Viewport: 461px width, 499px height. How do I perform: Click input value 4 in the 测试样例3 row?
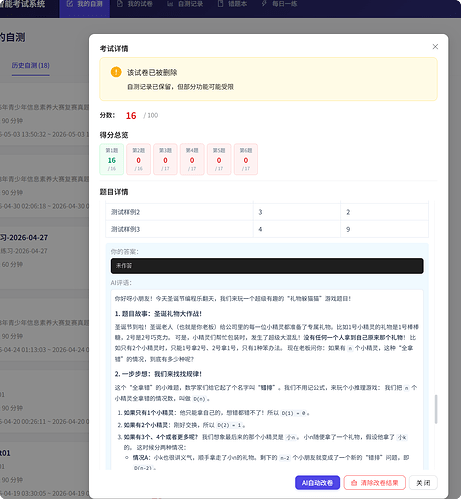coord(260,229)
